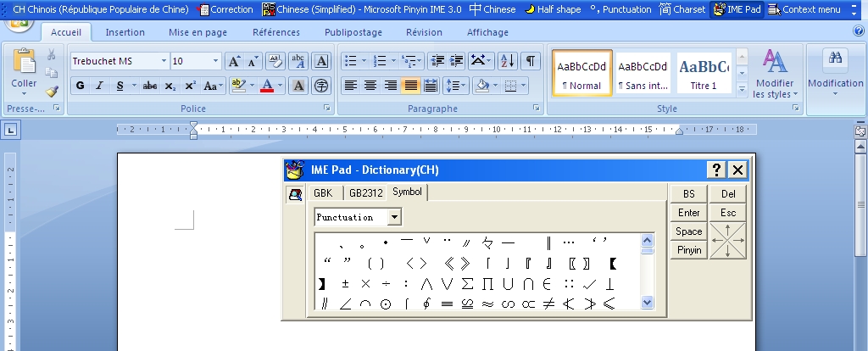
Task: Open the Révision ribbon tab
Action: [x=424, y=32]
